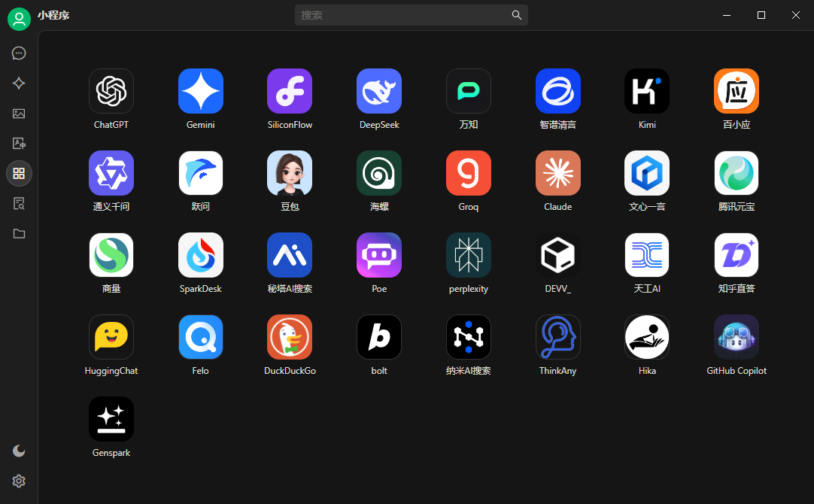The image size is (814, 504).
Task: Minimize the window
Action: pos(727,15)
